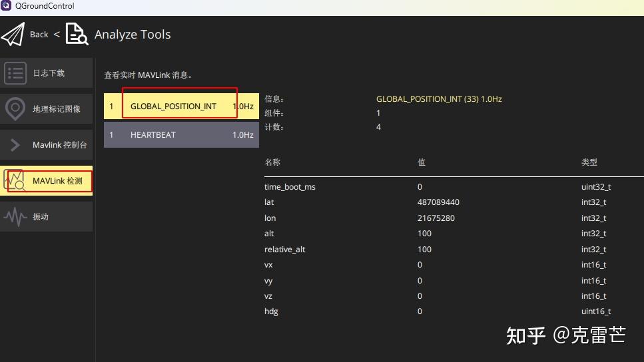Open the 日志下载 tab
Viewport: 644px width, 362px height.
pos(49,73)
